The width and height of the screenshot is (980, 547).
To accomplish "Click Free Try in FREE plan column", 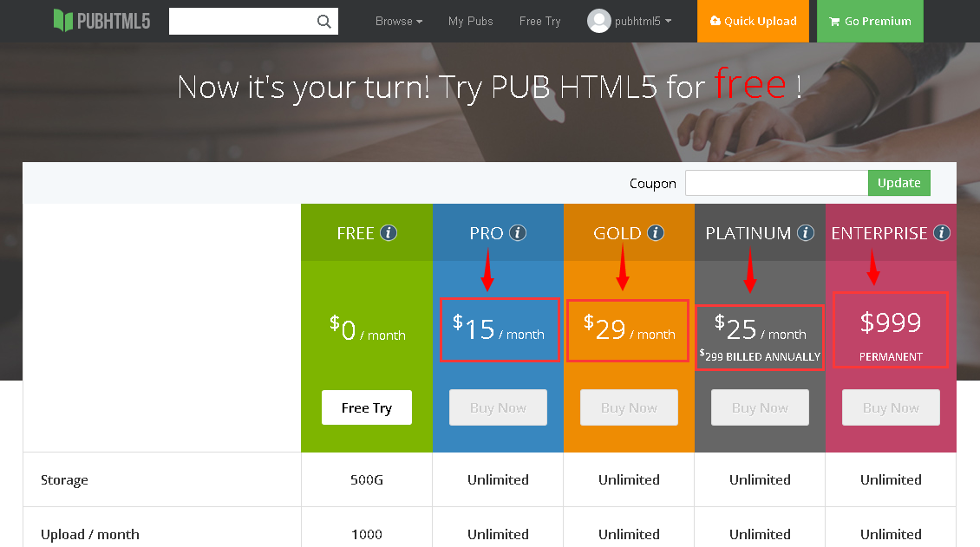I will [367, 407].
